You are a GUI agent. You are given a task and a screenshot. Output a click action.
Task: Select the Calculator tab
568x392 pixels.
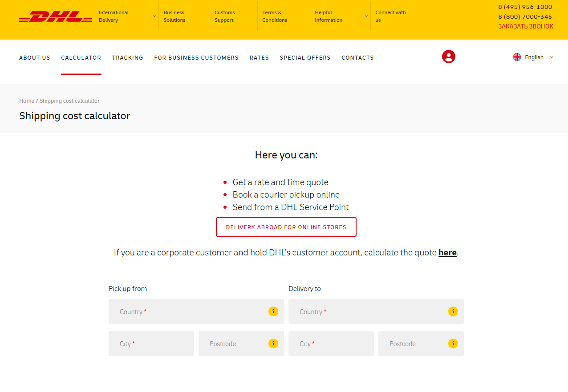pyautogui.click(x=81, y=57)
